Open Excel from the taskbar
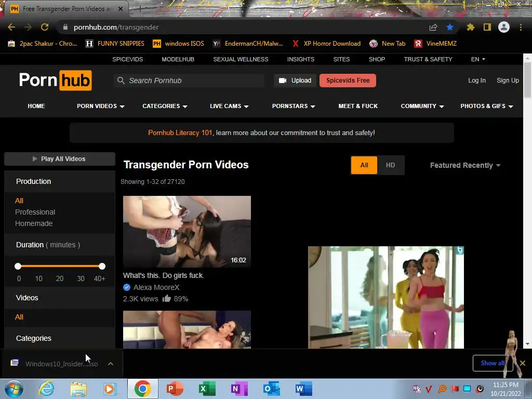This screenshot has width=532, height=399. tap(207, 389)
